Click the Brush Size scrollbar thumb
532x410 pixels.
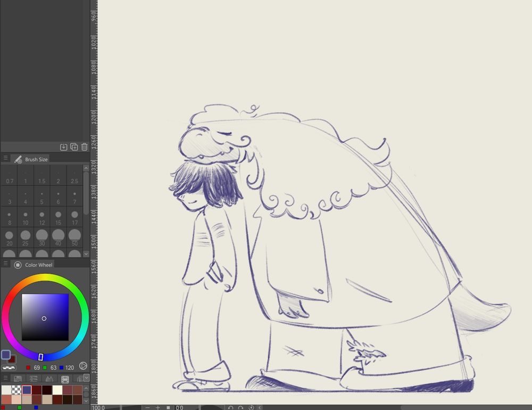click(86, 193)
